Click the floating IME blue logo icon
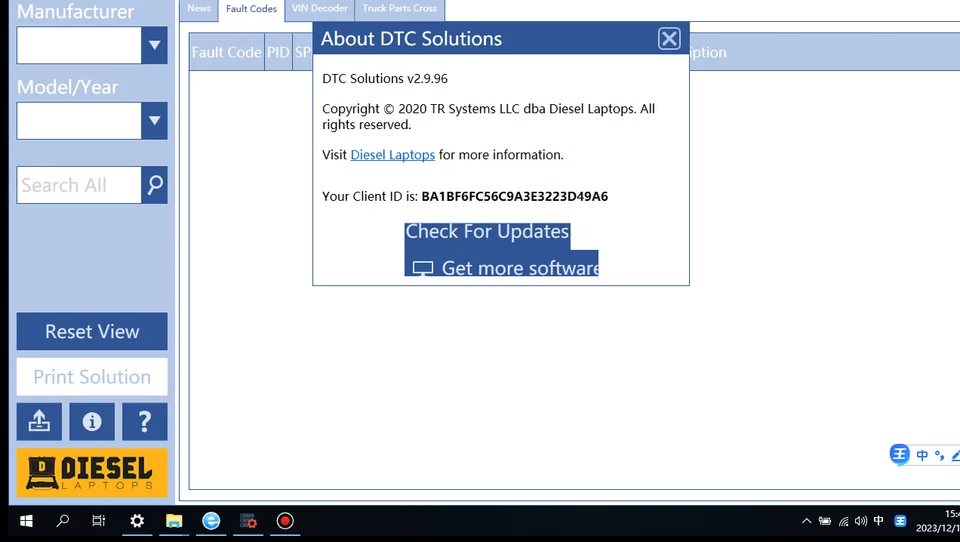The image size is (960, 542). pyautogui.click(x=899, y=454)
